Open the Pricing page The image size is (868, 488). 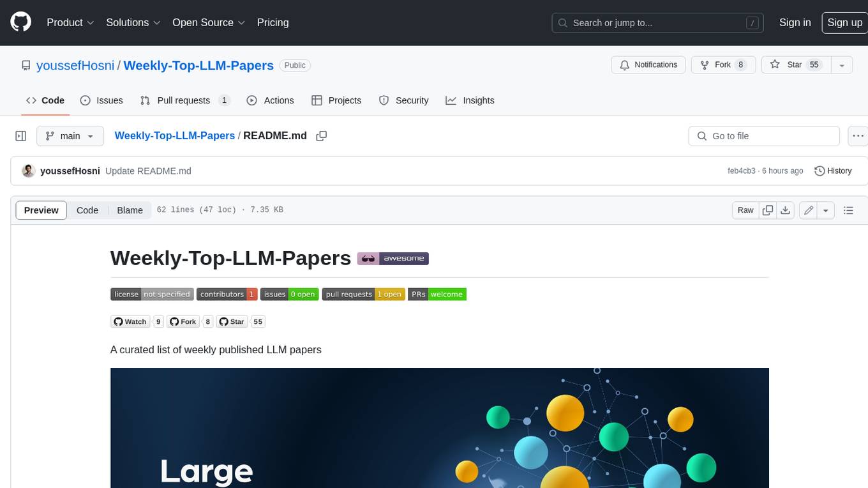tap(273, 22)
